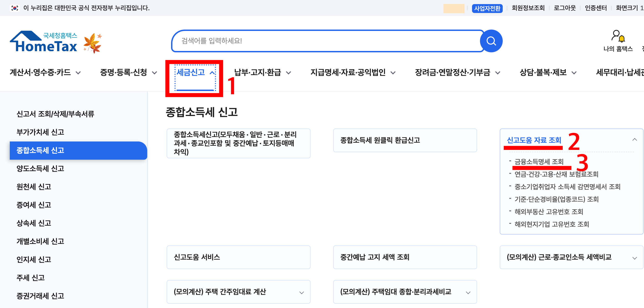Click the 로그아웃 link
Image resolution: width=644 pixels, height=308 pixels.
click(x=564, y=8)
